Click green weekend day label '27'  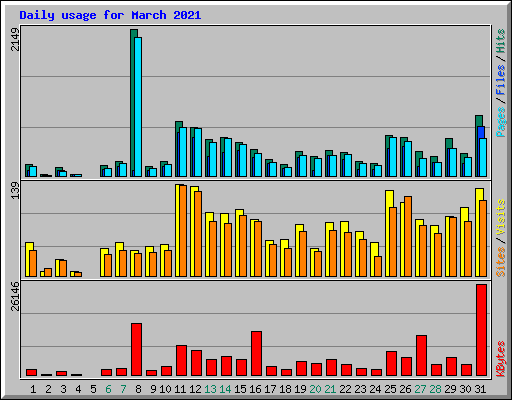(x=420, y=389)
